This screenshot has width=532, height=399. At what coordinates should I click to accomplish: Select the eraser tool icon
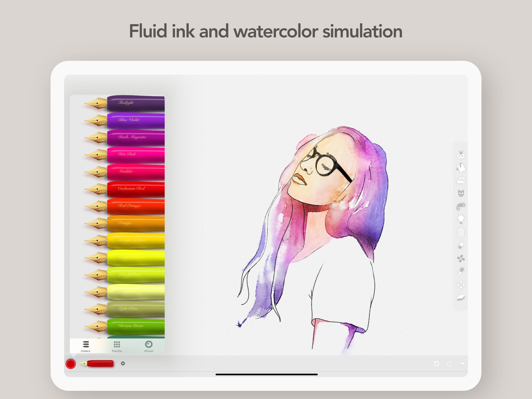pos(461,245)
